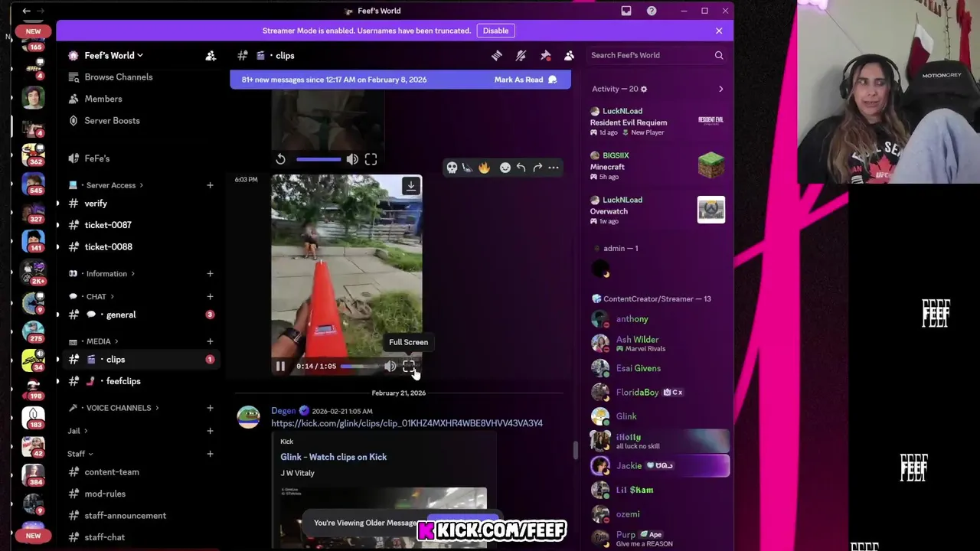Open more message options ellipsis

pos(554,168)
